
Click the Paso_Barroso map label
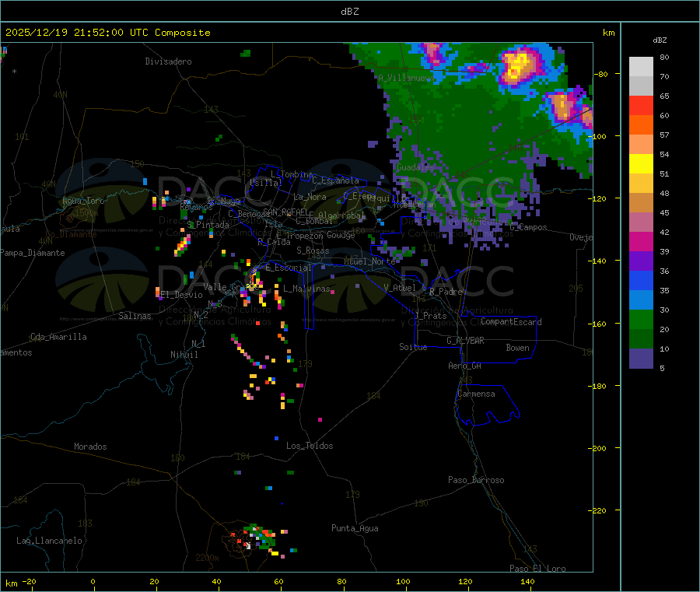476,480
